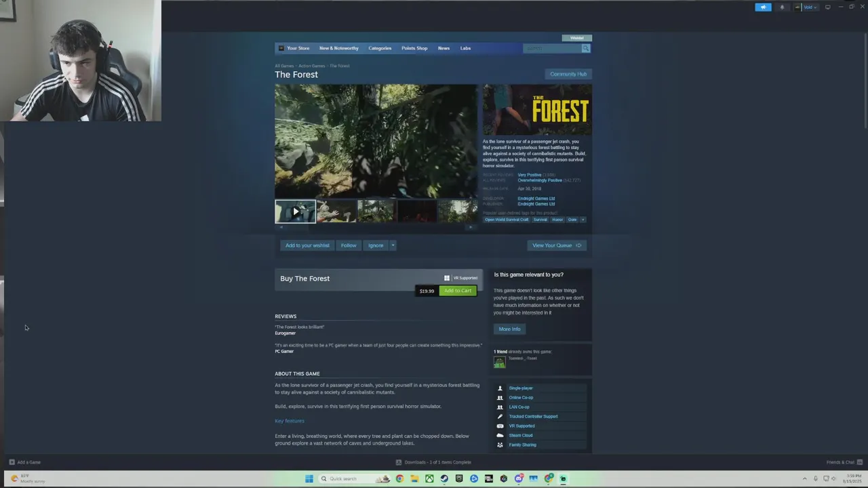The height and width of the screenshot is (488, 868).
Task: Click the VR Supported badge
Action: 465,278
